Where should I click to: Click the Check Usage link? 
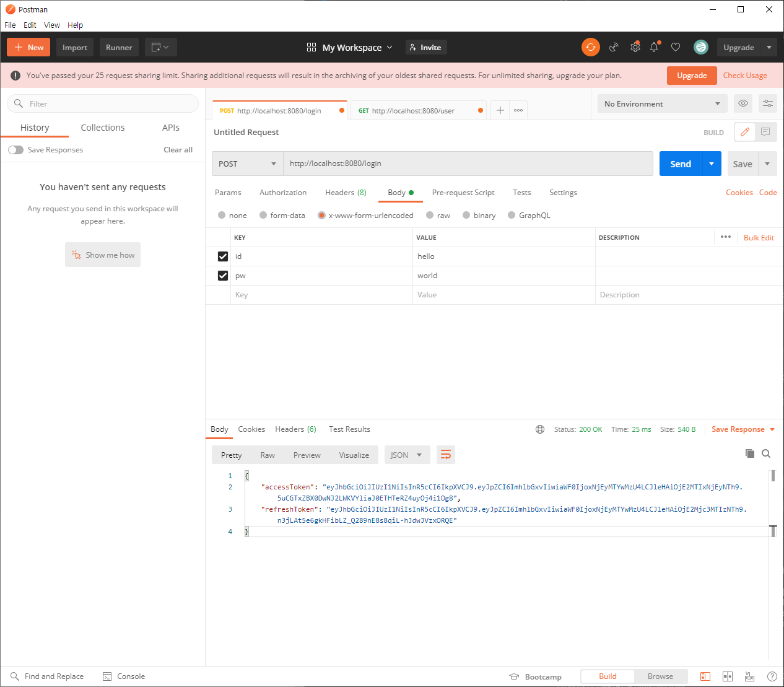click(x=745, y=76)
